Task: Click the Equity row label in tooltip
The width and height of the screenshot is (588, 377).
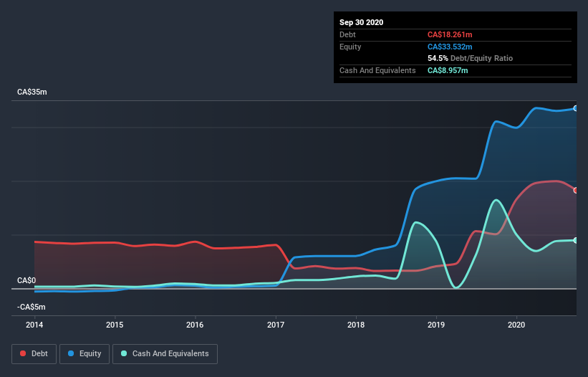Action: tap(350, 47)
